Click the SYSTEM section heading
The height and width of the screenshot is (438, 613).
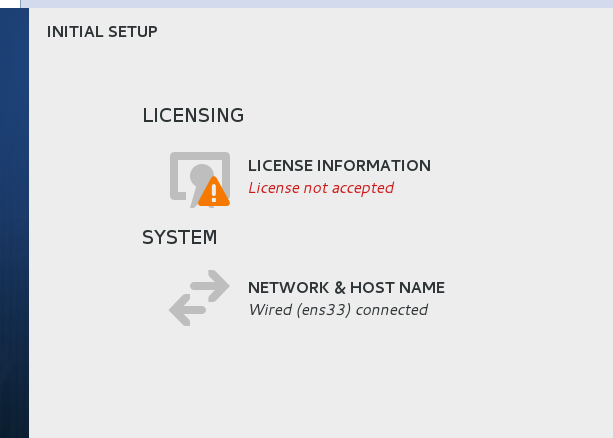(180, 238)
